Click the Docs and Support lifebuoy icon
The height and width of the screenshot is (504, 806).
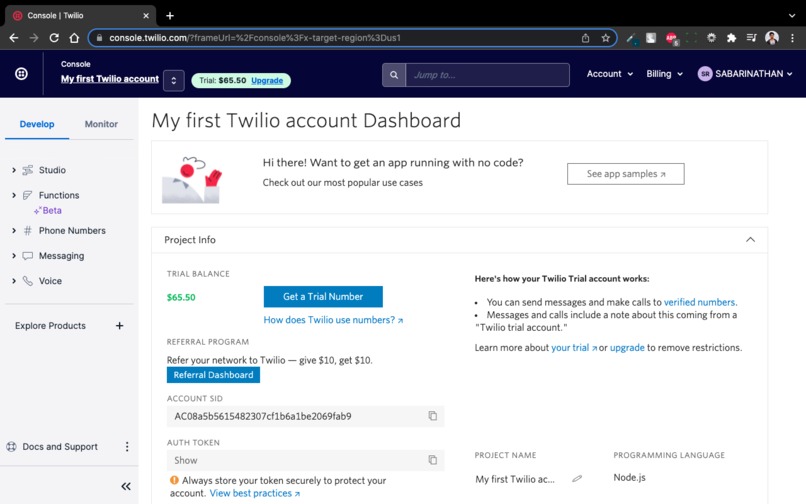[11, 446]
